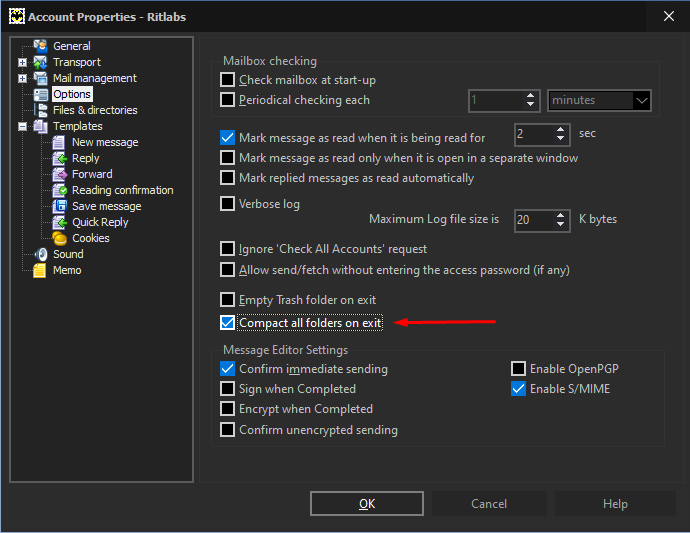Enable Check mailbox at start-up
This screenshot has width=690, height=533.
pyautogui.click(x=227, y=80)
